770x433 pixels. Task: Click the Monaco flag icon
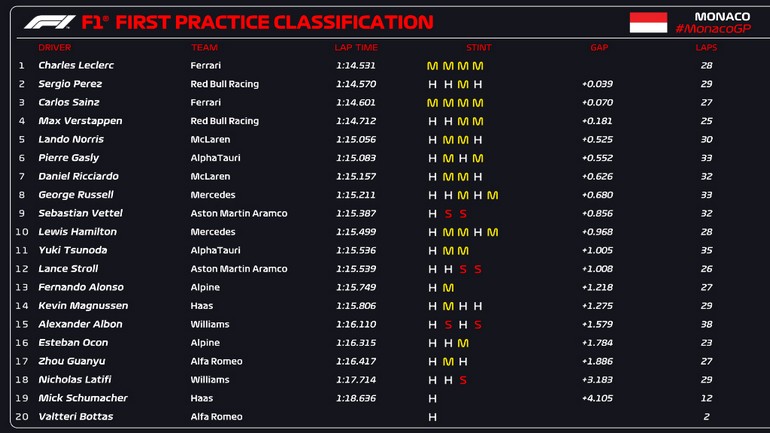pyautogui.click(x=648, y=22)
